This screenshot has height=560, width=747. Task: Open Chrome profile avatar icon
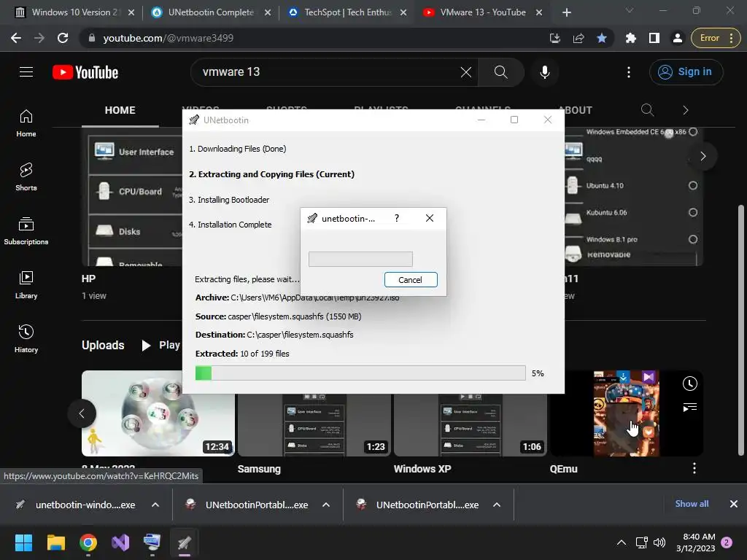click(x=677, y=38)
